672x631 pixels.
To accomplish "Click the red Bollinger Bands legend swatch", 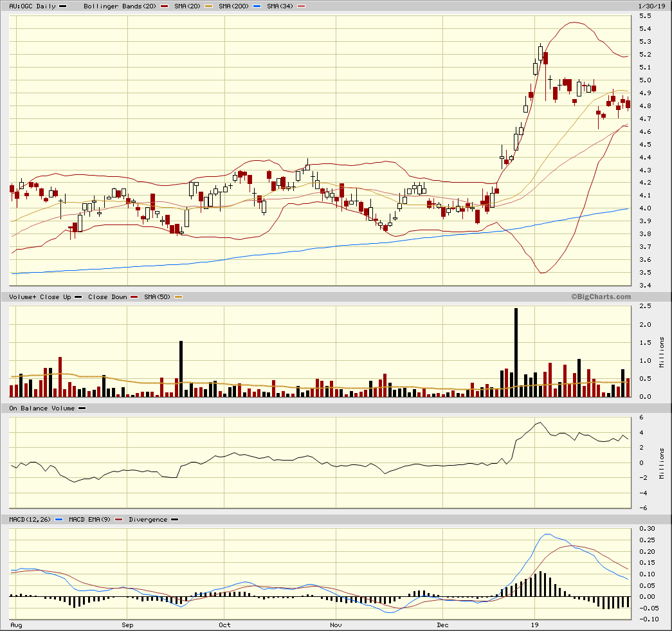I will pos(164,6).
